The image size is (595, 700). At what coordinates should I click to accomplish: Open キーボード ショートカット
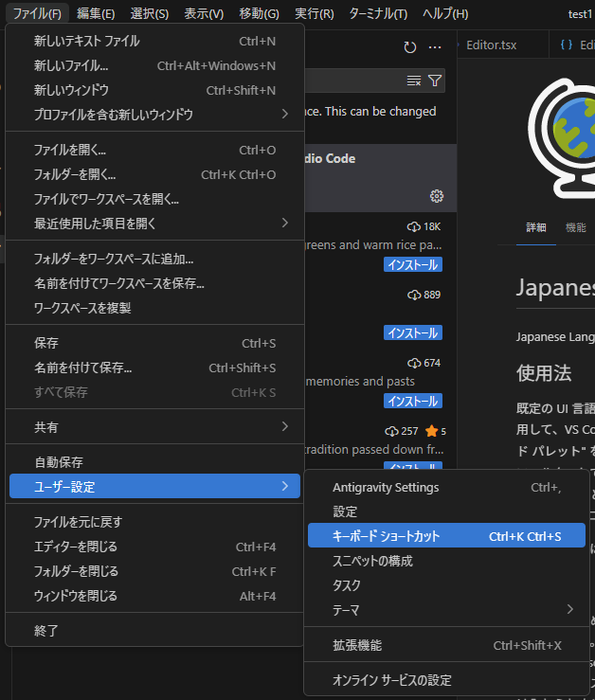coord(446,535)
